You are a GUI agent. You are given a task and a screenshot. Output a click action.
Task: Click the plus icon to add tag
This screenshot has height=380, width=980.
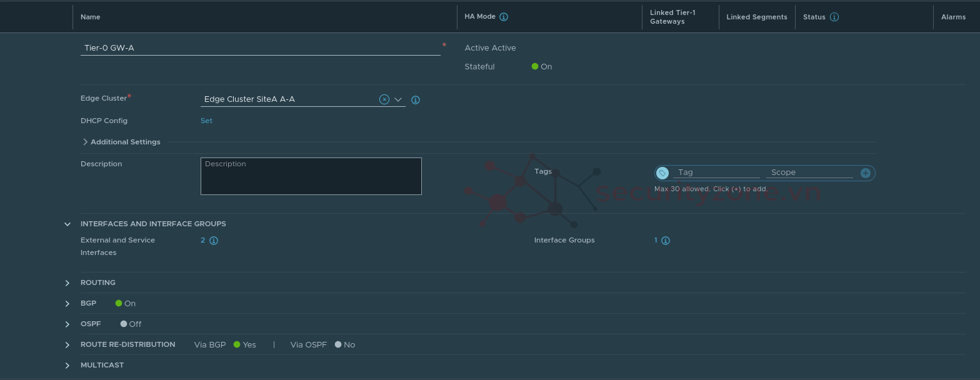click(865, 173)
